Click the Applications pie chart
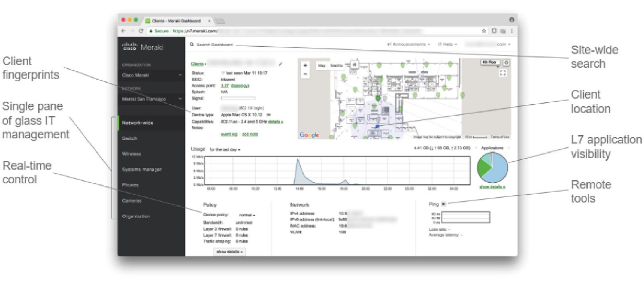644x283 pixels. [x=492, y=168]
